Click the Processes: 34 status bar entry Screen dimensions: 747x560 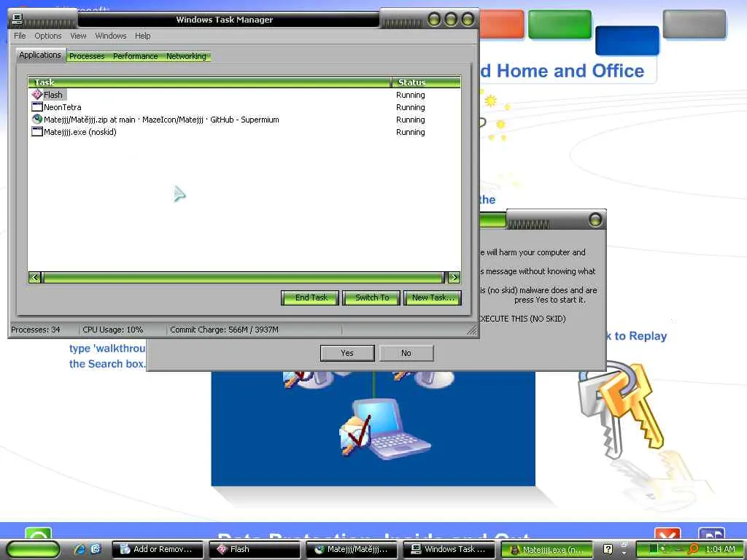click(36, 330)
